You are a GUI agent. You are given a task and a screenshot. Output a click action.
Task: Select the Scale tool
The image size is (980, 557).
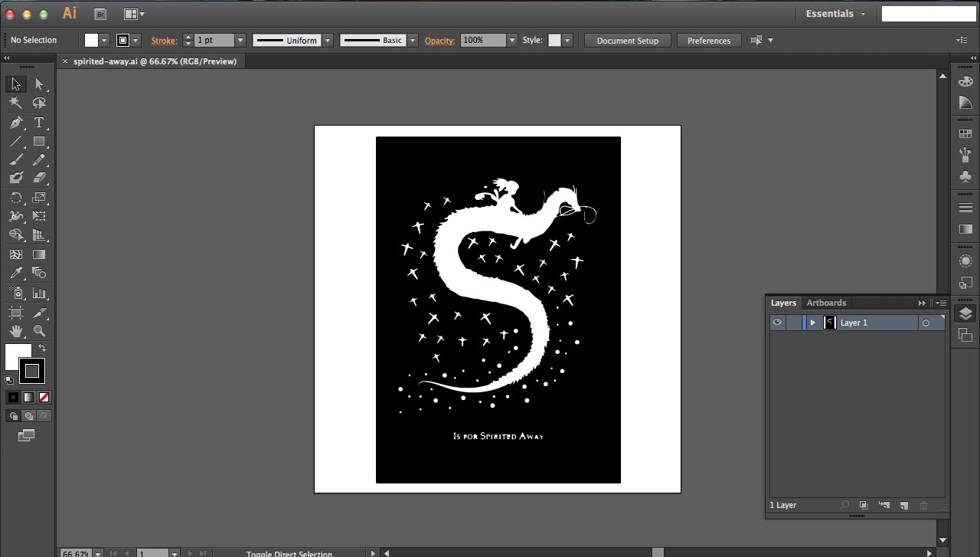click(x=39, y=198)
